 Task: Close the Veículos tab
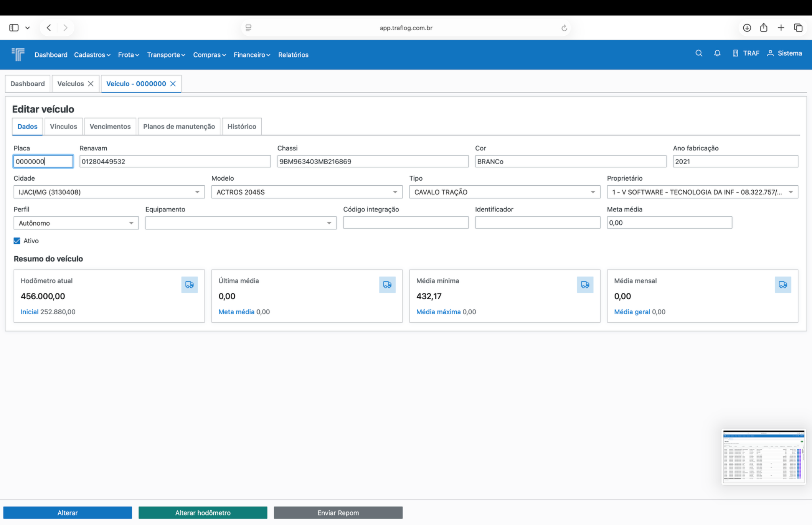pos(91,84)
